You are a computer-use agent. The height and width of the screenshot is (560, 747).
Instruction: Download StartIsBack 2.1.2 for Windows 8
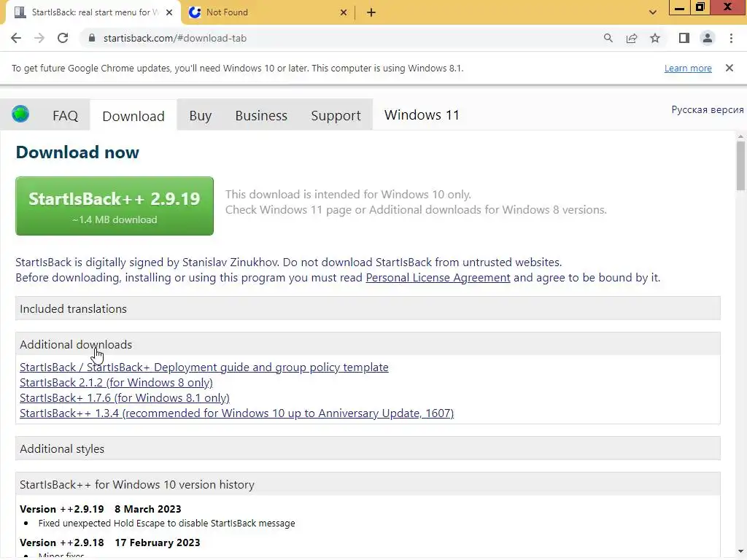pos(116,382)
